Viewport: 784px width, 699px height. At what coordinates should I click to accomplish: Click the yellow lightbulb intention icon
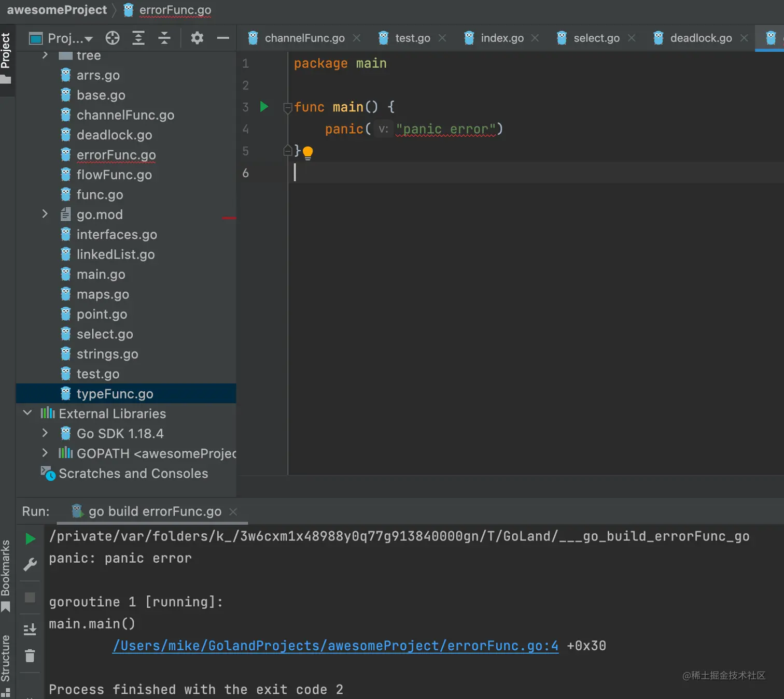[x=307, y=152]
